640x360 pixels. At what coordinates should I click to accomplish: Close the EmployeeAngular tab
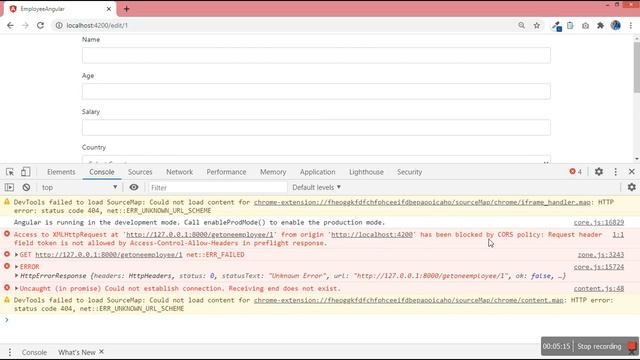(109, 9)
